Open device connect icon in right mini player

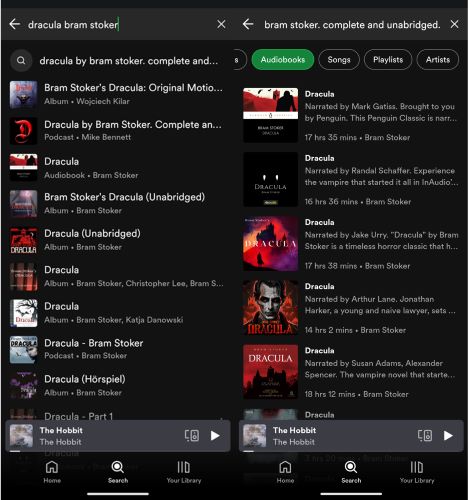pos(425,436)
